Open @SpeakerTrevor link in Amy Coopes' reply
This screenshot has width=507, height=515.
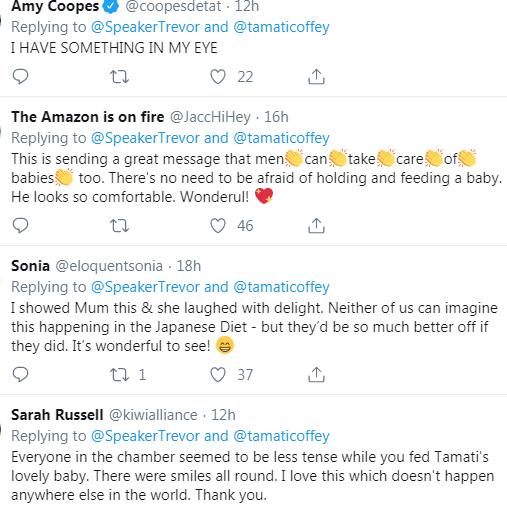(x=145, y=27)
